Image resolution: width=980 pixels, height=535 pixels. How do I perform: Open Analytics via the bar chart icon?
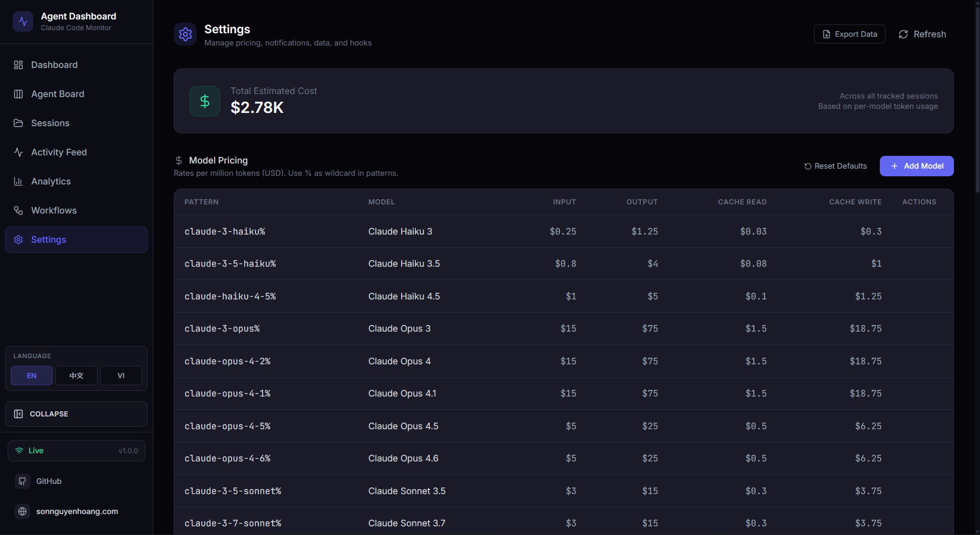[x=18, y=181]
